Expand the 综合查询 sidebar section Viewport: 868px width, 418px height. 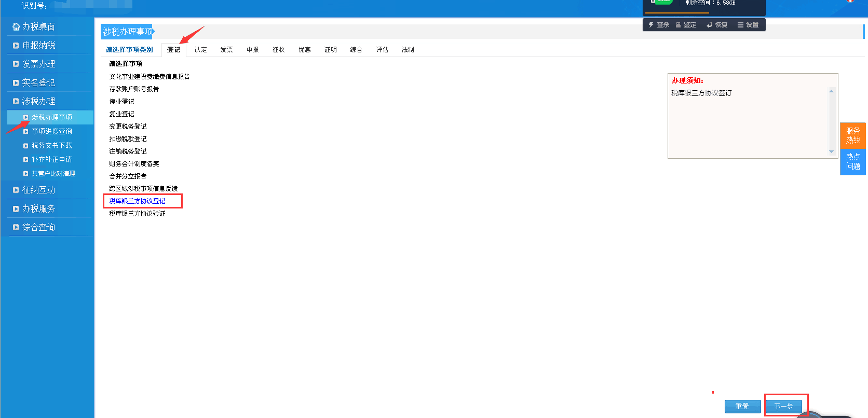38,228
